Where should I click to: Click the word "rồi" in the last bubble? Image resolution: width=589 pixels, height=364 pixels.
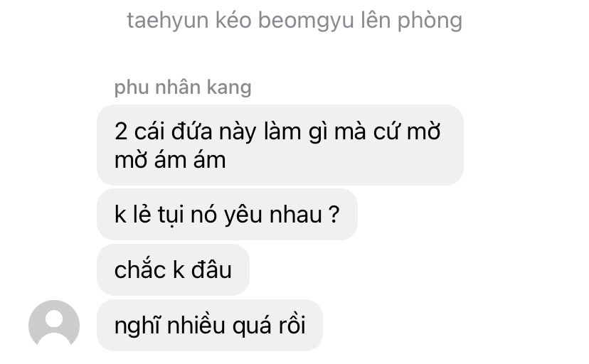(292, 325)
